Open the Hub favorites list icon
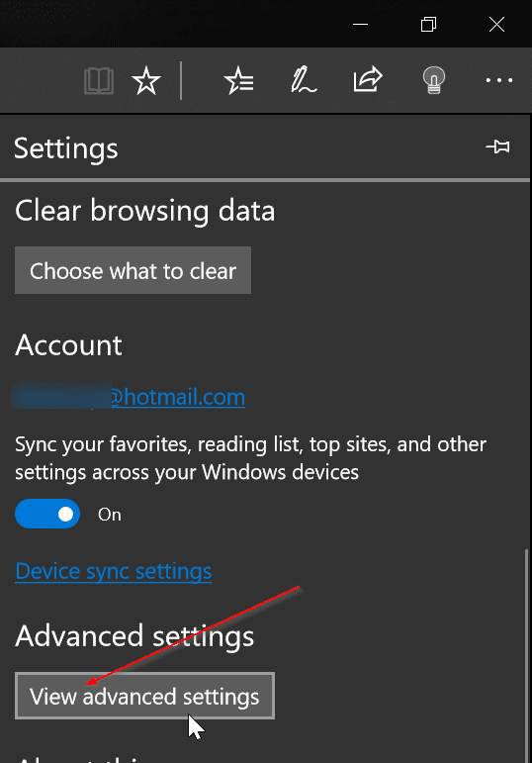The height and width of the screenshot is (763, 532). (x=238, y=81)
